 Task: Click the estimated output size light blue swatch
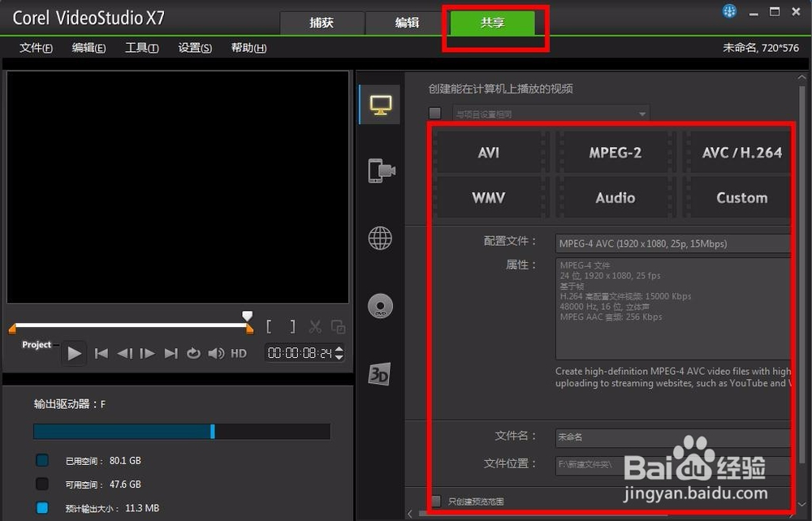tap(42, 507)
